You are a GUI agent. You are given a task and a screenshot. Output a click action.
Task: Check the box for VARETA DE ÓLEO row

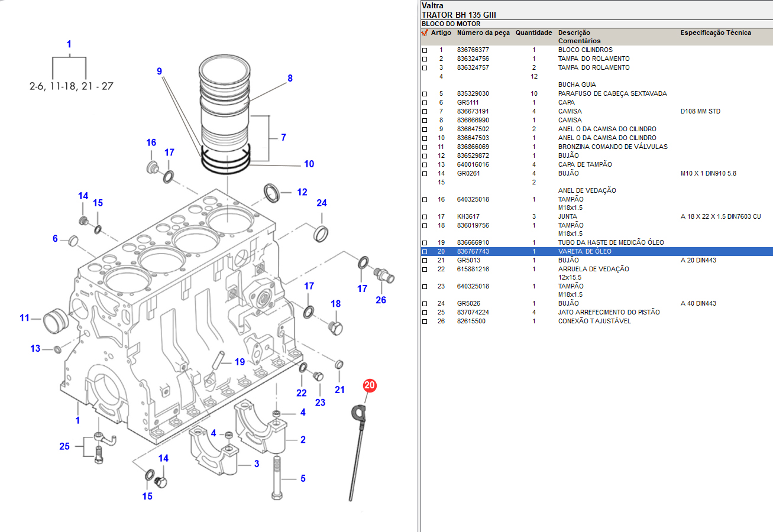[x=424, y=252]
